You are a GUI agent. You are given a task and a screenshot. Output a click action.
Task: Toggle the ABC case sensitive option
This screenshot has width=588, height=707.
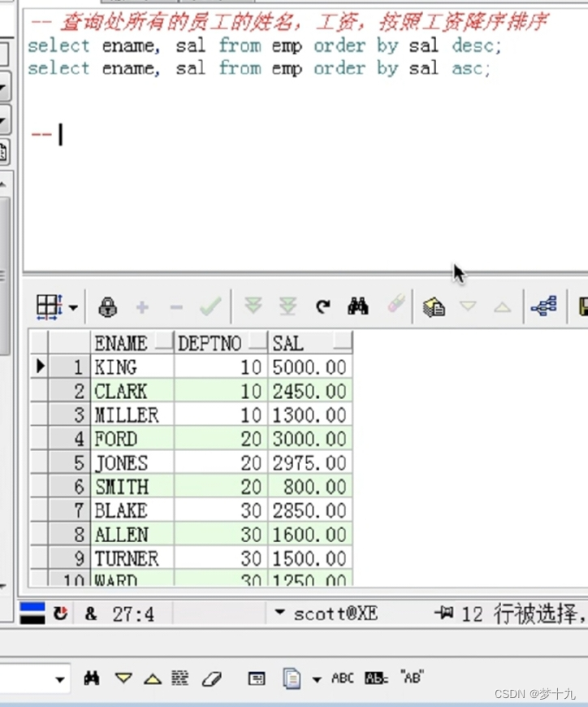(343, 678)
